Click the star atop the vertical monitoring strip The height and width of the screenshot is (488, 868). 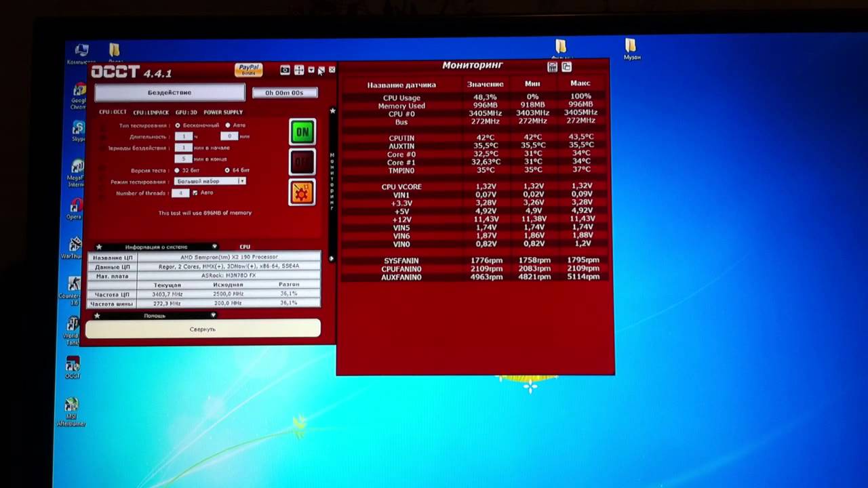(x=332, y=110)
